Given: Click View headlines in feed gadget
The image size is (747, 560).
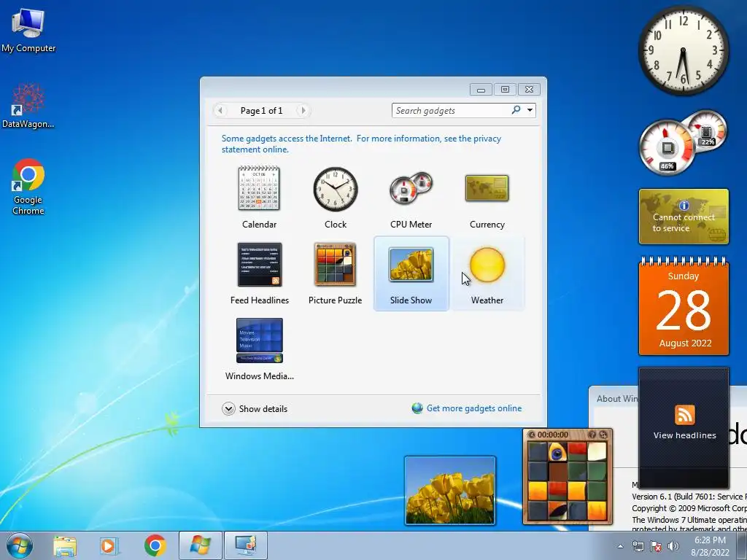Looking at the screenshot, I should 684,435.
